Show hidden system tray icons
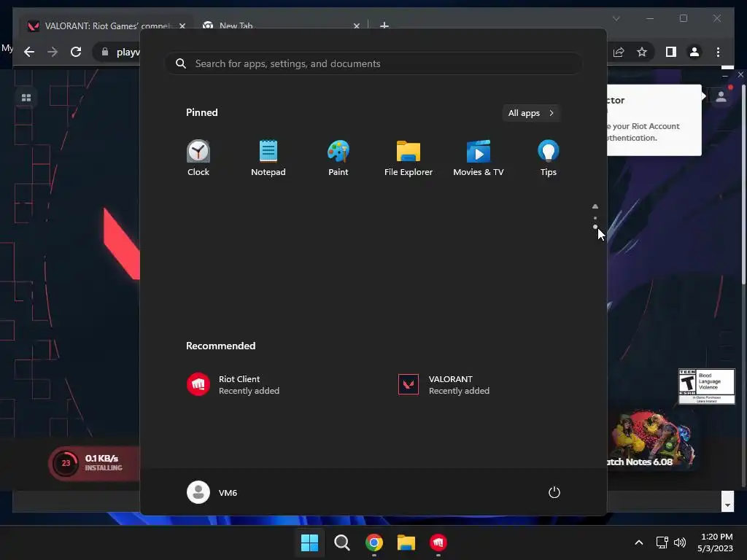 (x=639, y=542)
